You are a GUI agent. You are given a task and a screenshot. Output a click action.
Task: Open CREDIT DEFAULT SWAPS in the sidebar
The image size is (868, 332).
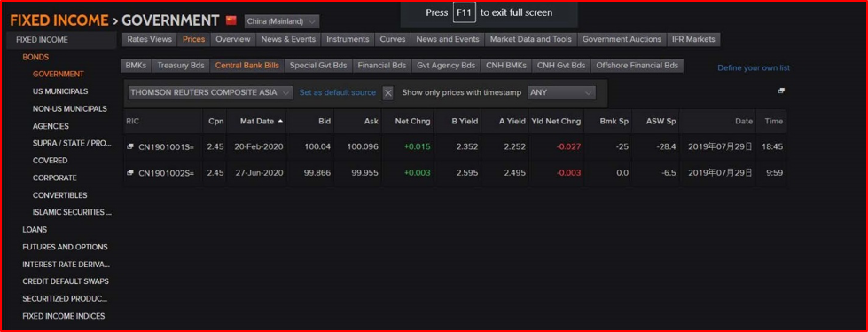66,281
